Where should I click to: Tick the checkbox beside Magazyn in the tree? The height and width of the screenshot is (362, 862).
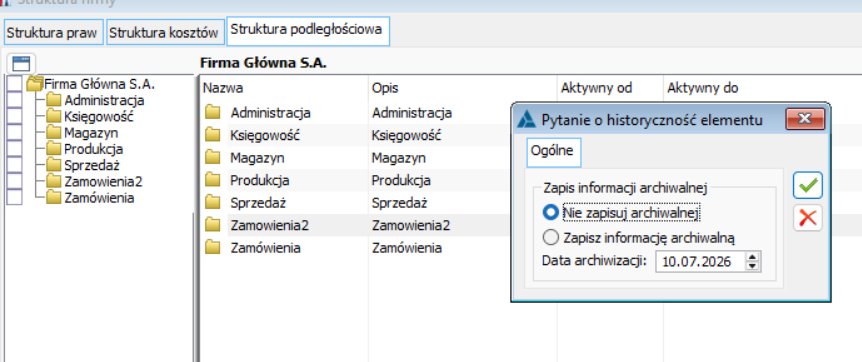(x=15, y=132)
